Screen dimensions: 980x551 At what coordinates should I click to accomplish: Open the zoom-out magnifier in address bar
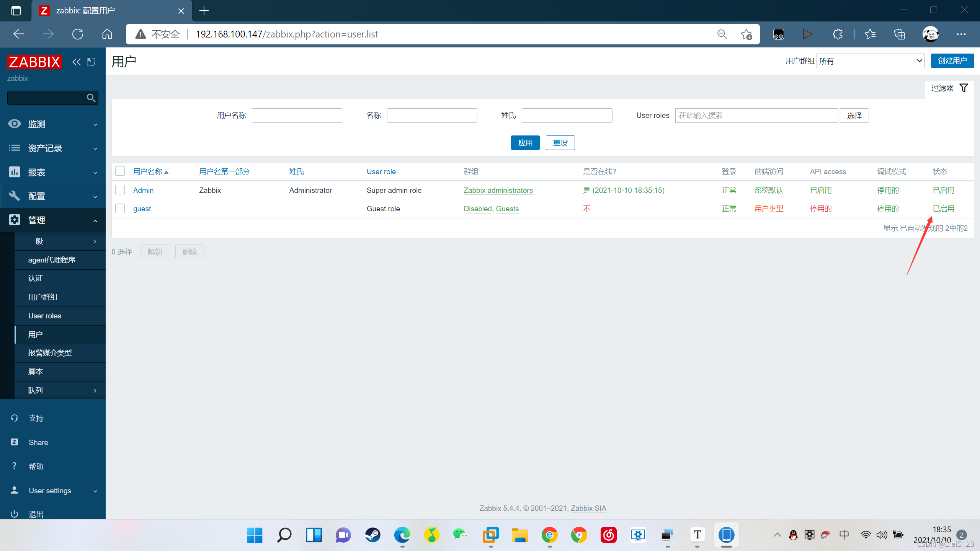(x=722, y=34)
